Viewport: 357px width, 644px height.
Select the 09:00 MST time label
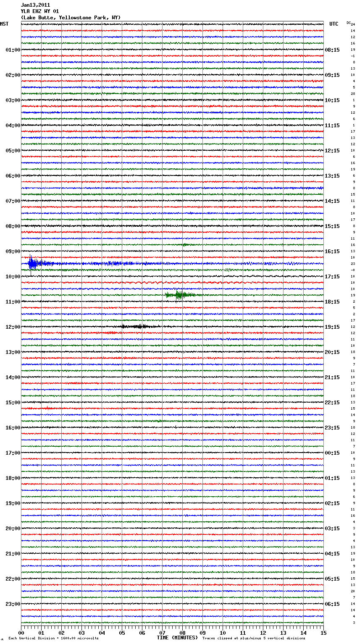13,251
